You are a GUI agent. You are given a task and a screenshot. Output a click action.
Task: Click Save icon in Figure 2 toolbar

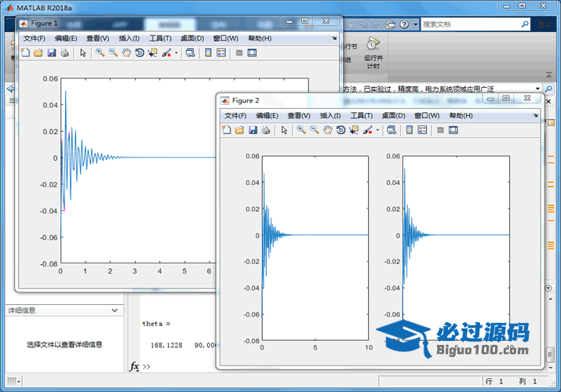pos(253,130)
